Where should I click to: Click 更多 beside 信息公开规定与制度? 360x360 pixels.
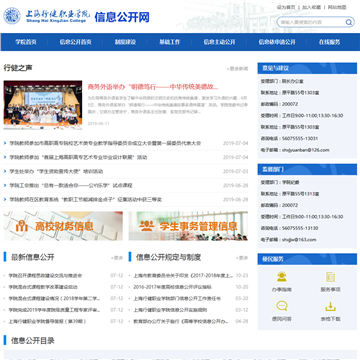(242, 258)
